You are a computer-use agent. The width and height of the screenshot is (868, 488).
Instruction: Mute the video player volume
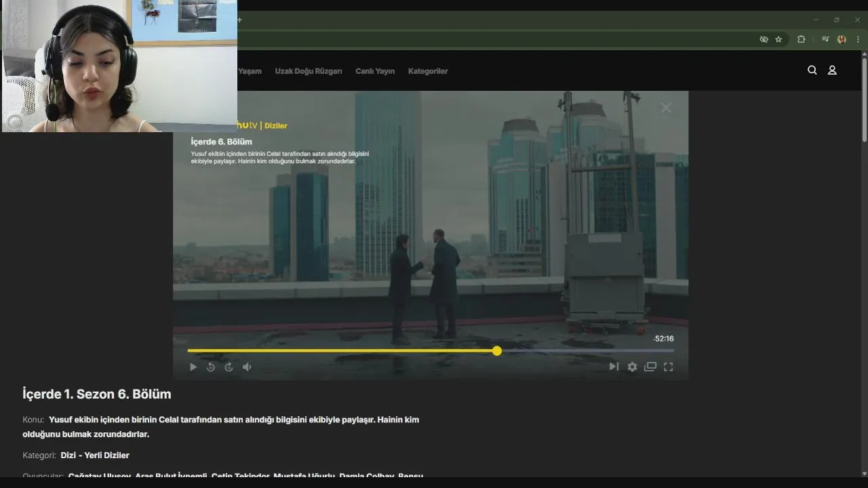coord(247,367)
